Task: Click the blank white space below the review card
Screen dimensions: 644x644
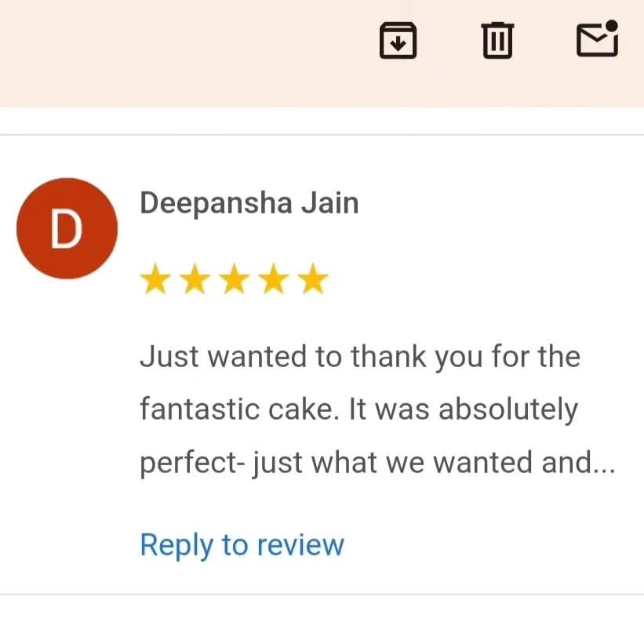Action: tap(322, 620)
